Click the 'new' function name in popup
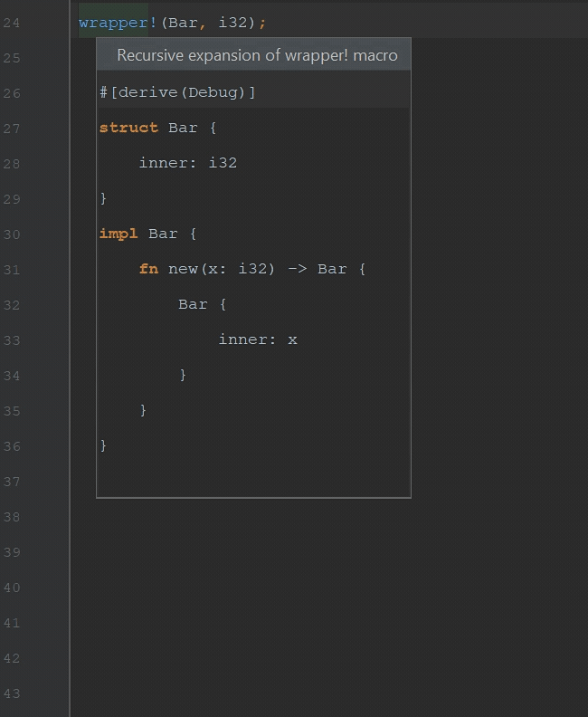The width and height of the screenshot is (588, 717). [x=183, y=269]
